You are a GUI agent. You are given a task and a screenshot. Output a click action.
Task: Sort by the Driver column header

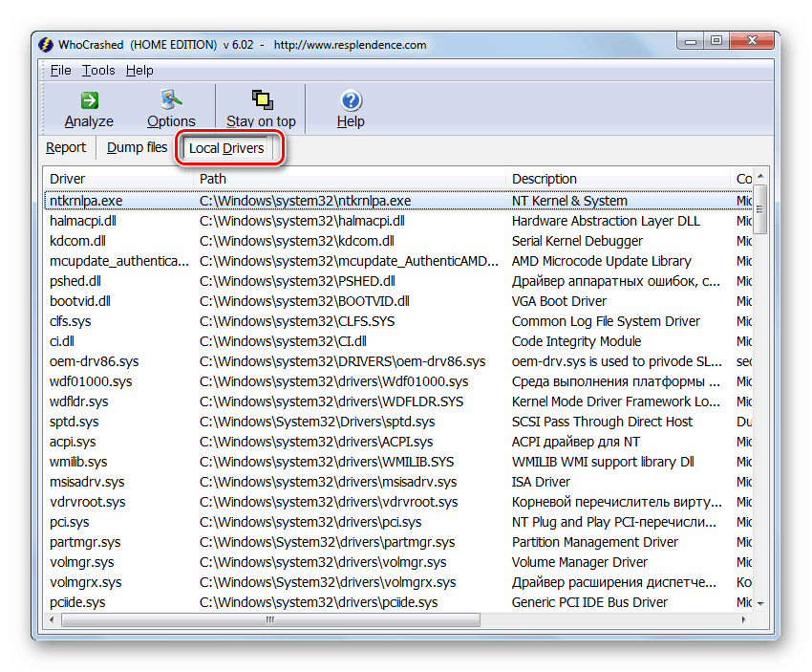pos(118,179)
